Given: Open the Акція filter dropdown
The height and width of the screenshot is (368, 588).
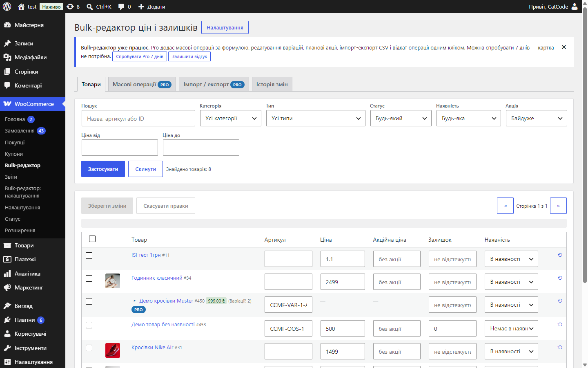Looking at the screenshot, I should [x=537, y=118].
